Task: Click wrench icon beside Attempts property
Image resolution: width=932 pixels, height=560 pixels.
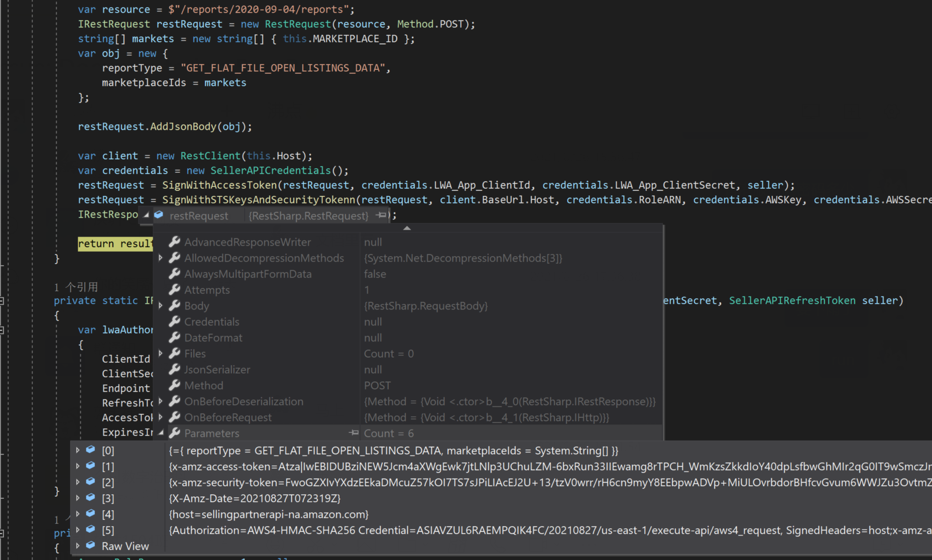Action: [174, 290]
